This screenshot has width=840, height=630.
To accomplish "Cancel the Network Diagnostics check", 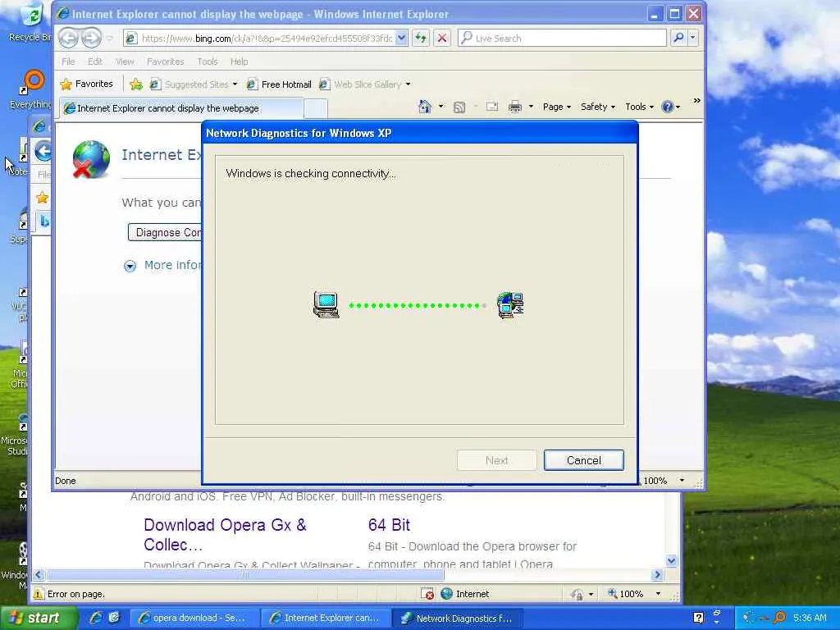I will [x=584, y=460].
